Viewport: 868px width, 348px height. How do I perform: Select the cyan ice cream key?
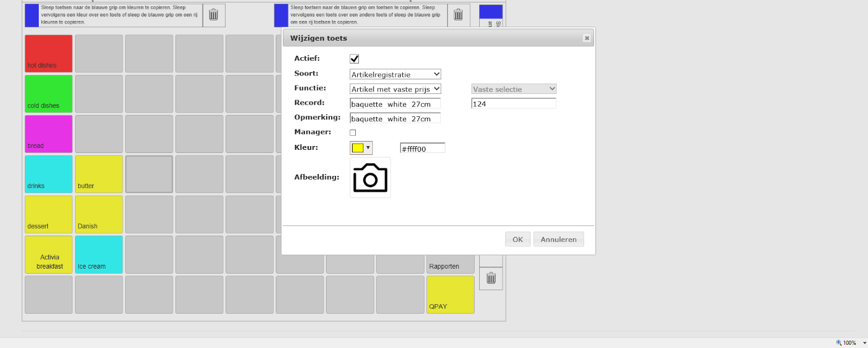[98, 255]
